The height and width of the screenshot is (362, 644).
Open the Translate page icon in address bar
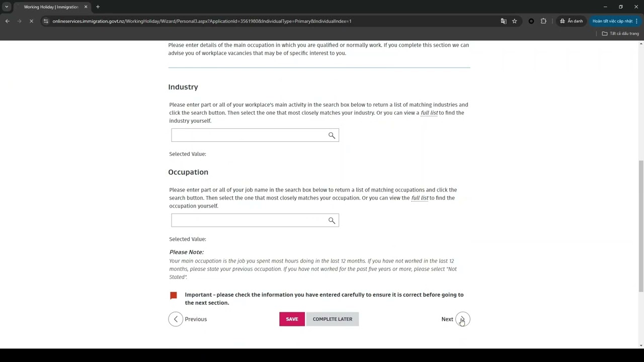[x=504, y=21]
